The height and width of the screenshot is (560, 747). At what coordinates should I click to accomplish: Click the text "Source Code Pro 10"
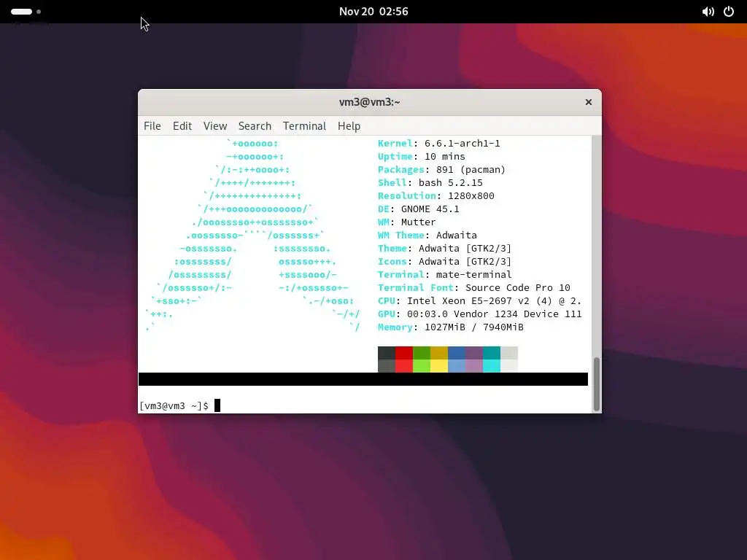click(518, 288)
